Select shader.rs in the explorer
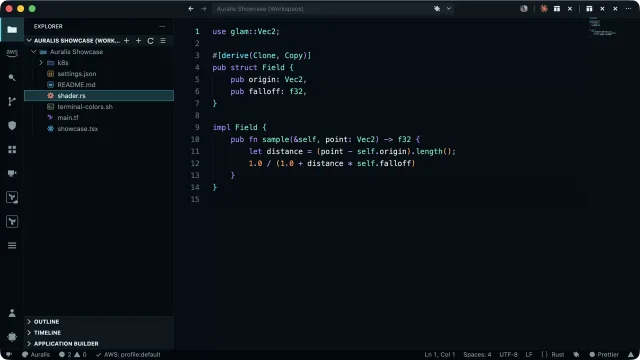640x360 pixels. click(99, 96)
